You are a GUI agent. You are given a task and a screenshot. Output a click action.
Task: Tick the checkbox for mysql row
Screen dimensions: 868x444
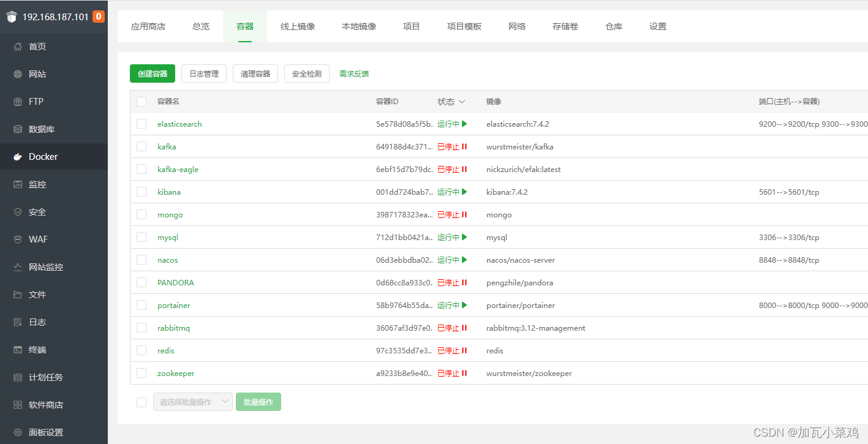pos(142,237)
